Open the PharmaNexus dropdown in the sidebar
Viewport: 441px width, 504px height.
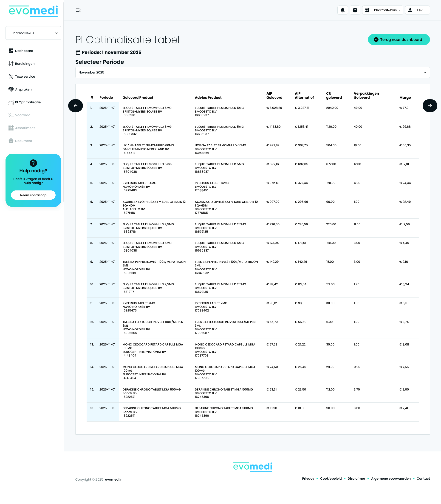pyautogui.click(x=33, y=33)
